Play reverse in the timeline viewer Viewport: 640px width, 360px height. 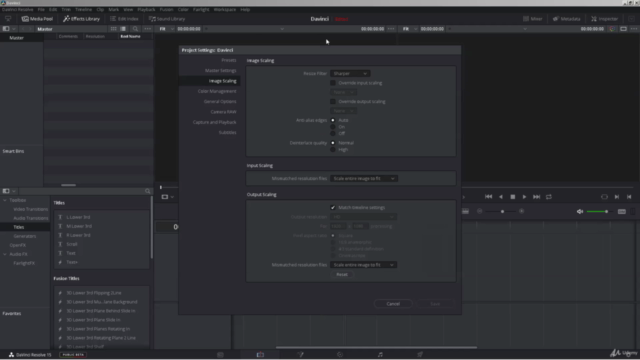[501, 197]
